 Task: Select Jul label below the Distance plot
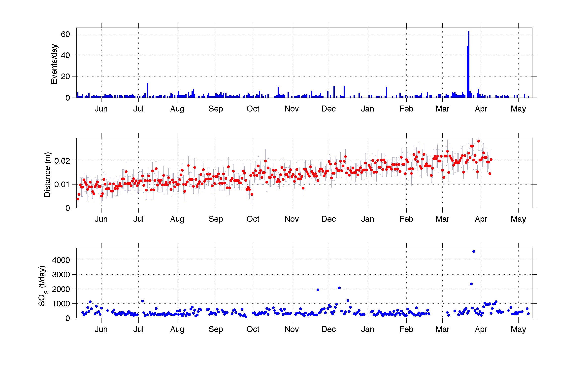[138, 219]
